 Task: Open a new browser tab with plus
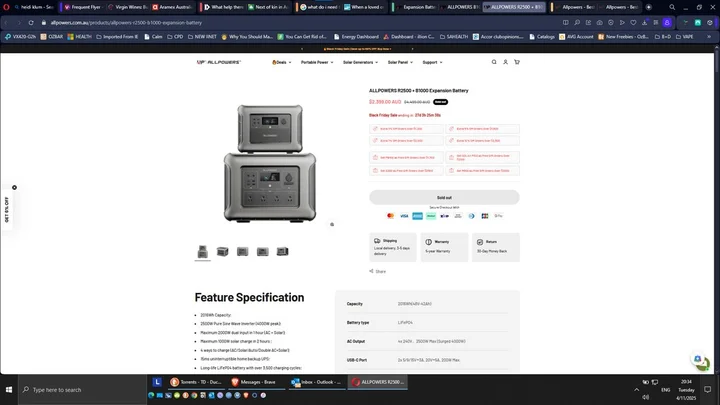click(648, 7)
